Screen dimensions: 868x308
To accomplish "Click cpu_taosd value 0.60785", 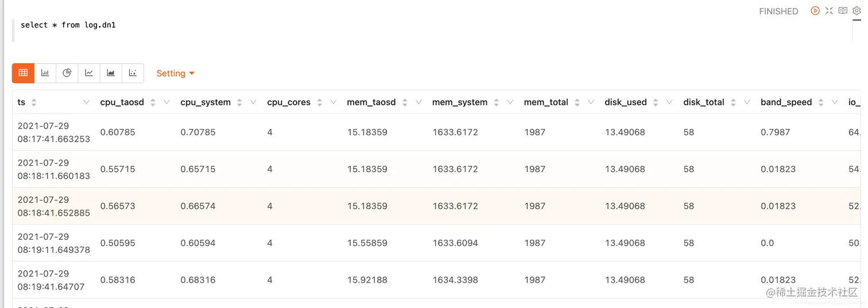I will point(118,132).
